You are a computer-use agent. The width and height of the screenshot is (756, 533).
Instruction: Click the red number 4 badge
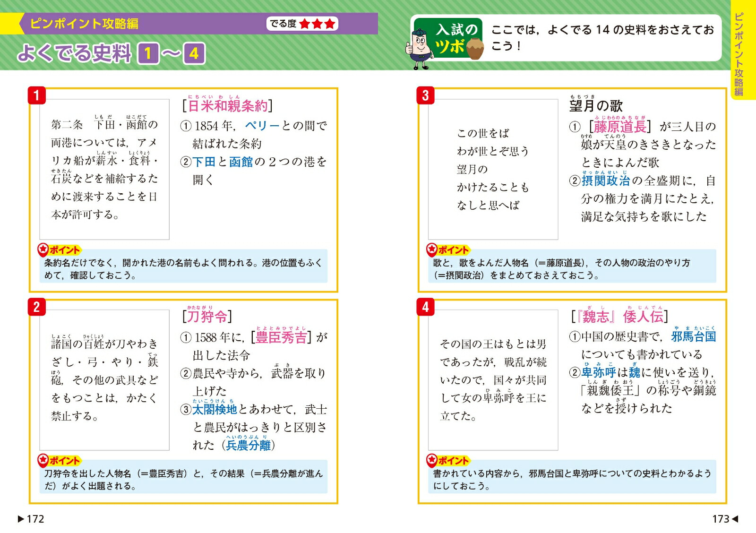[x=425, y=307]
